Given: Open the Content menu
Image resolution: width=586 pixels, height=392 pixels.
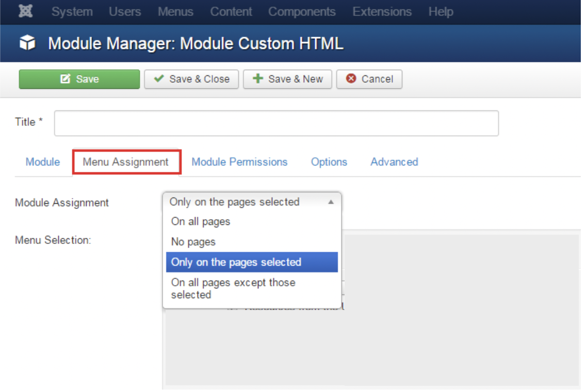Looking at the screenshot, I should 231,12.
